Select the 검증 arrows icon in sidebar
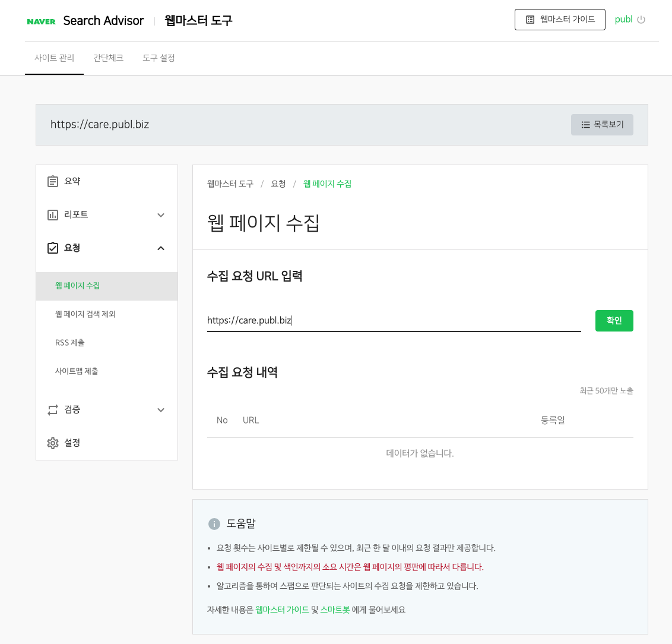Screen dimensions: 672x644 pos(52,409)
